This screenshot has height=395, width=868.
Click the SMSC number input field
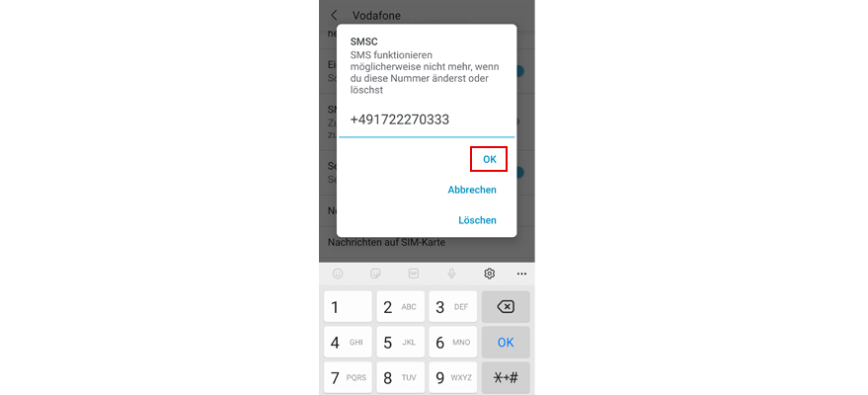point(427,120)
